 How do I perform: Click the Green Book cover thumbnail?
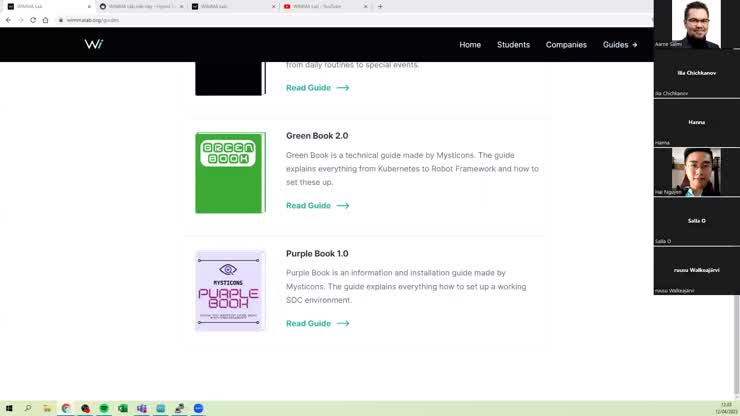(229, 172)
